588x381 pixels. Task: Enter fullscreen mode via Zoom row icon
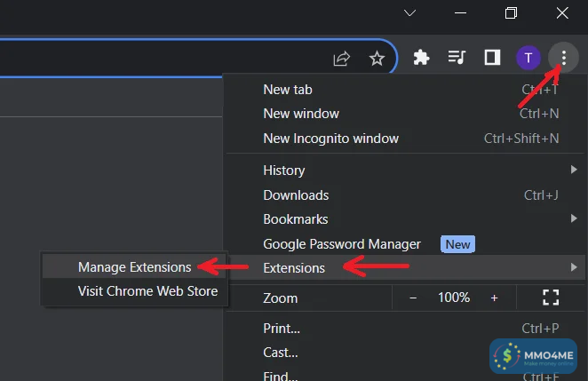[x=550, y=298]
